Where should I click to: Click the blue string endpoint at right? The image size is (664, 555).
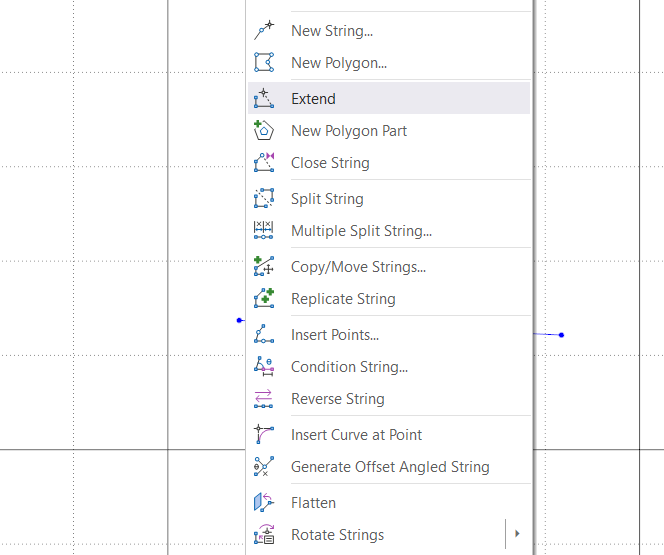pyautogui.click(x=562, y=335)
